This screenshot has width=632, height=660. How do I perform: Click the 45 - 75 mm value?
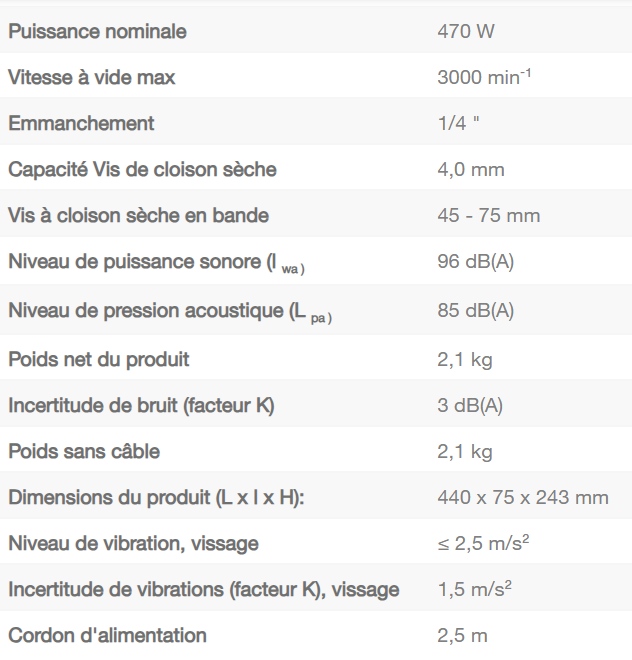coord(488,215)
